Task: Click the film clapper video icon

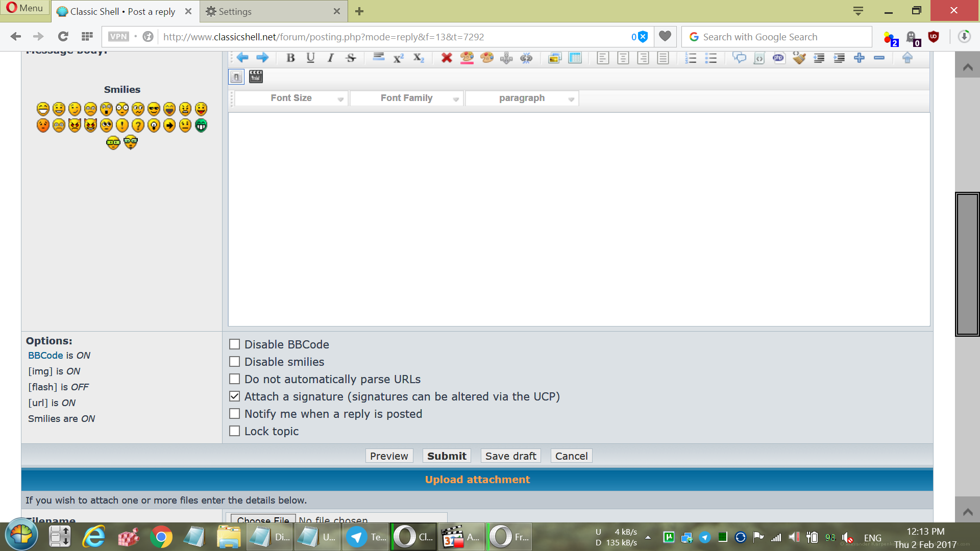Action: point(256,77)
